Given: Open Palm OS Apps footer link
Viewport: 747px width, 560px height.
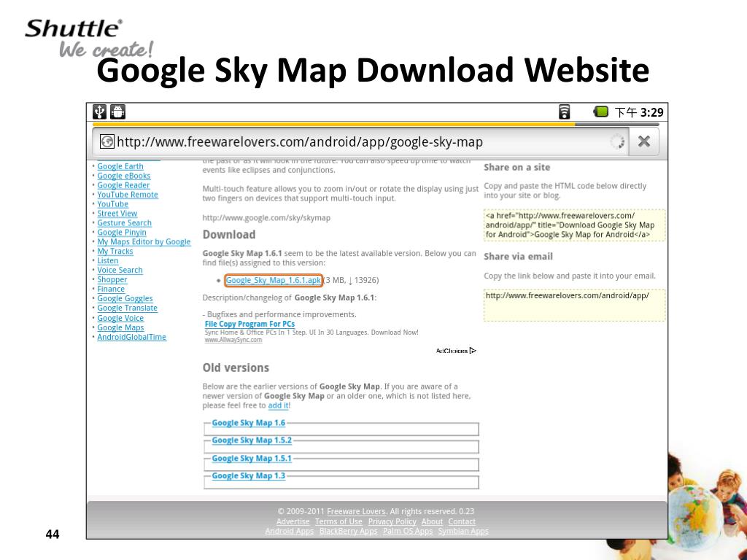Looking at the screenshot, I should pos(408,532).
